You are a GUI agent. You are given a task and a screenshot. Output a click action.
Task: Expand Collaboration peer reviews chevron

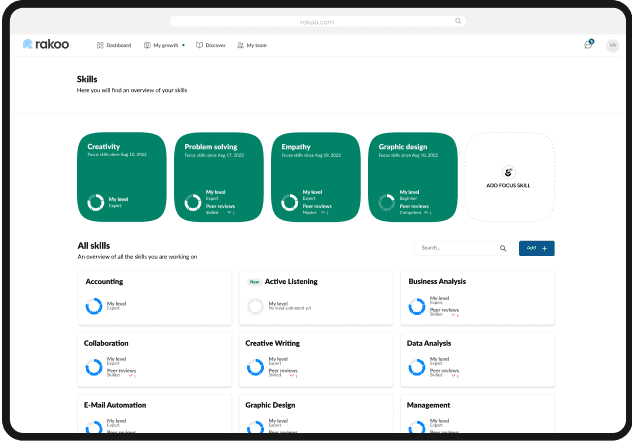point(131,375)
